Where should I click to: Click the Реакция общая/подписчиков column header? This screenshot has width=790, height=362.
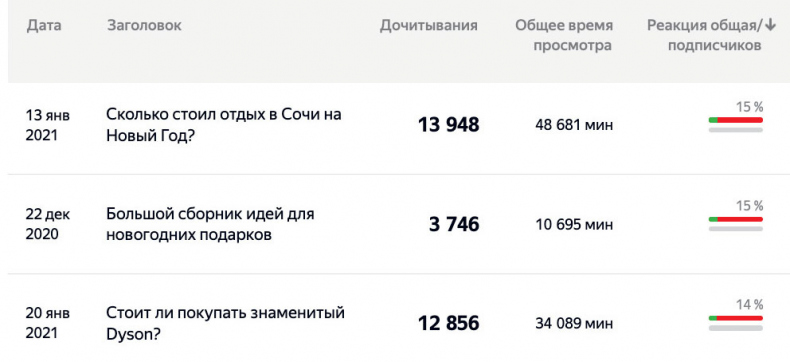point(711,35)
